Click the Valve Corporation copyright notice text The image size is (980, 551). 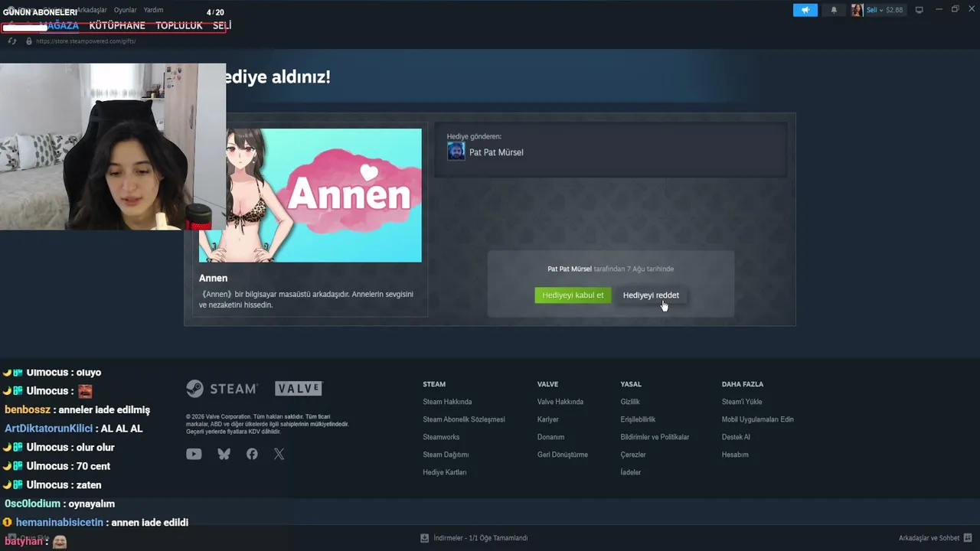point(267,424)
